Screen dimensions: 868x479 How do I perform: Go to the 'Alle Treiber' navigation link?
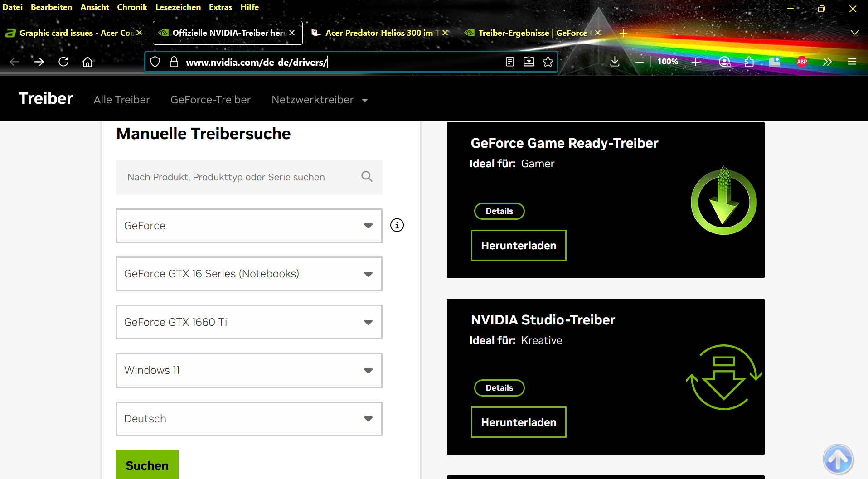[121, 100]
